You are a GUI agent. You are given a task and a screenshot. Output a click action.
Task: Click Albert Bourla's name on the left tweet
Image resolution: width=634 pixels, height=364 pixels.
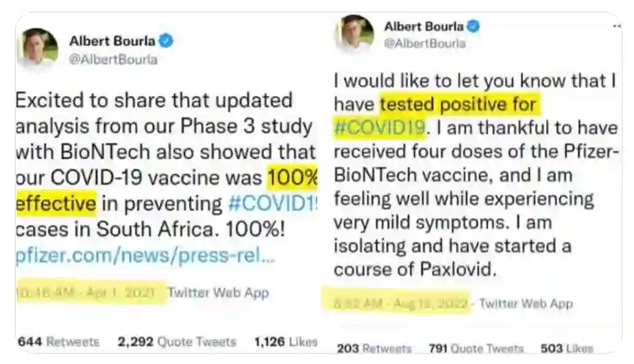112,41
